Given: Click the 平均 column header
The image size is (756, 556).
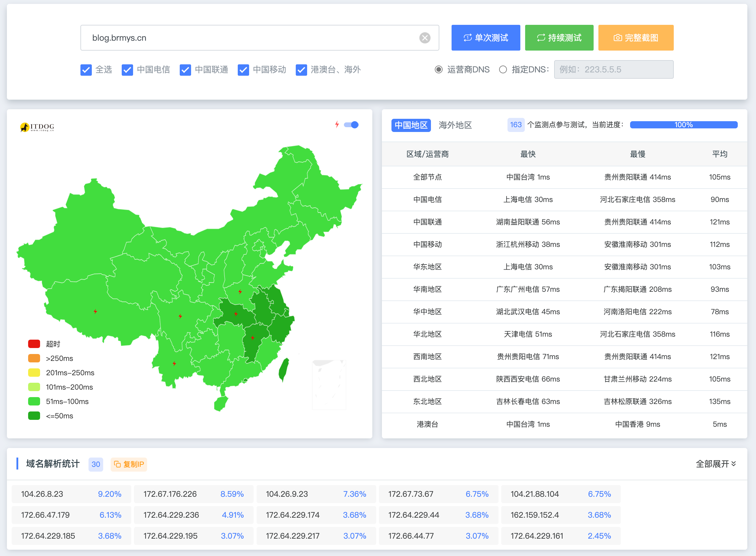Looking at the screenshot, I should tap(720, 154).
